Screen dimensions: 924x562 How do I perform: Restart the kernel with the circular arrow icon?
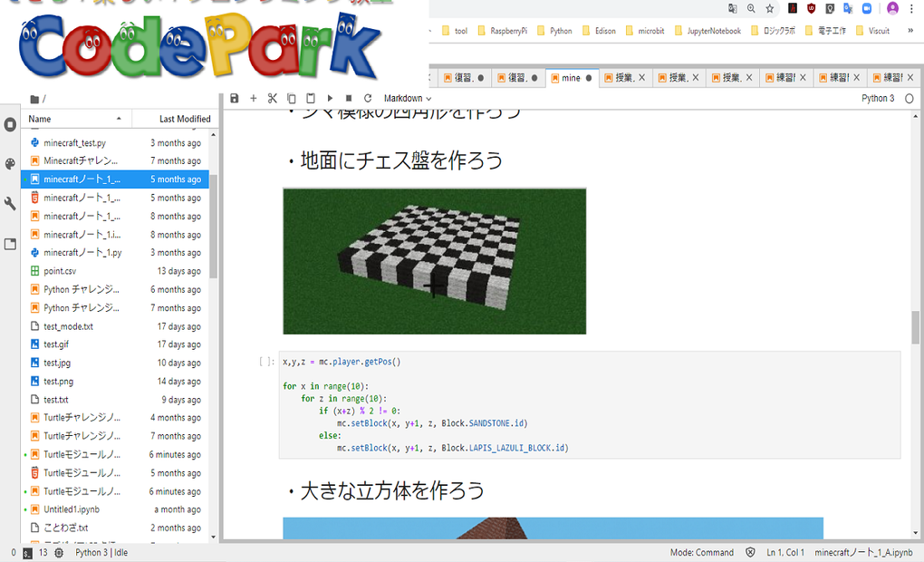click(368, 99)
